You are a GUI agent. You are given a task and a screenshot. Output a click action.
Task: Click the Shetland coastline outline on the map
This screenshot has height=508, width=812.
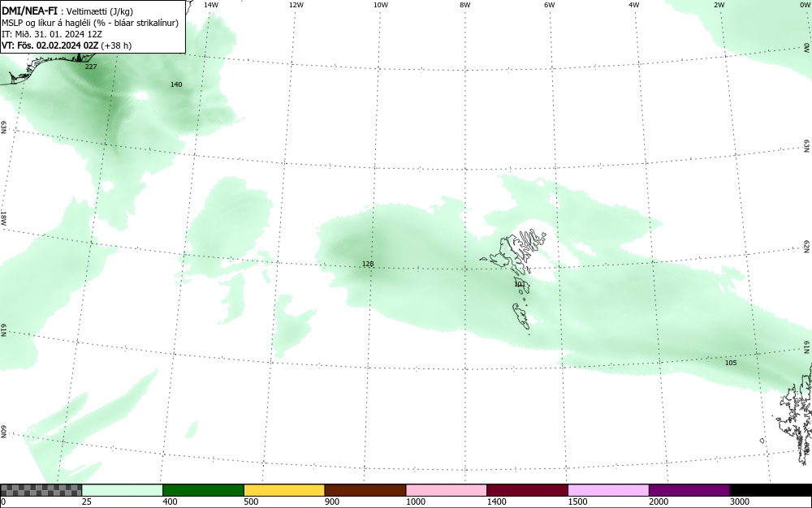(795, 414)
